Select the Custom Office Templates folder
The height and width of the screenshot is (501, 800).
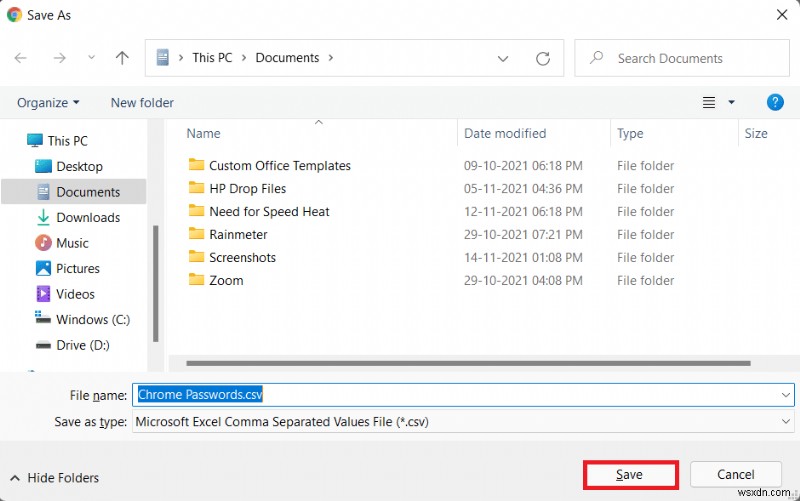280,166
